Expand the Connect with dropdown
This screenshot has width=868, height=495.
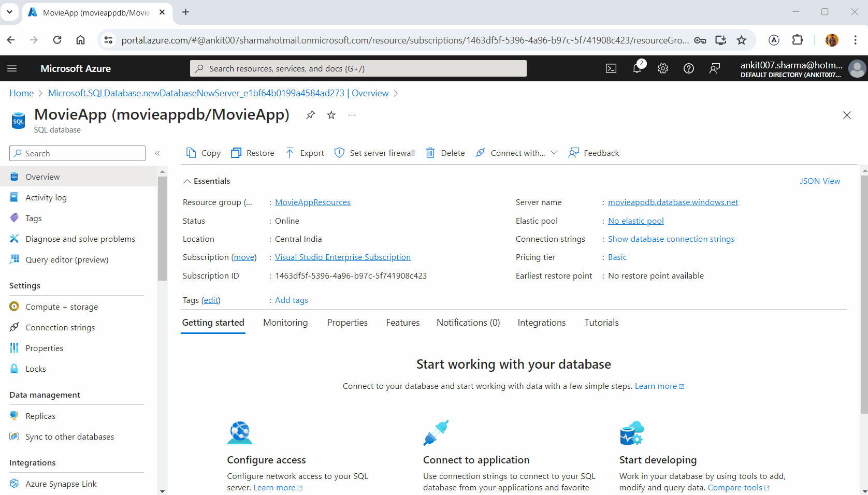[x=554, y=153]
